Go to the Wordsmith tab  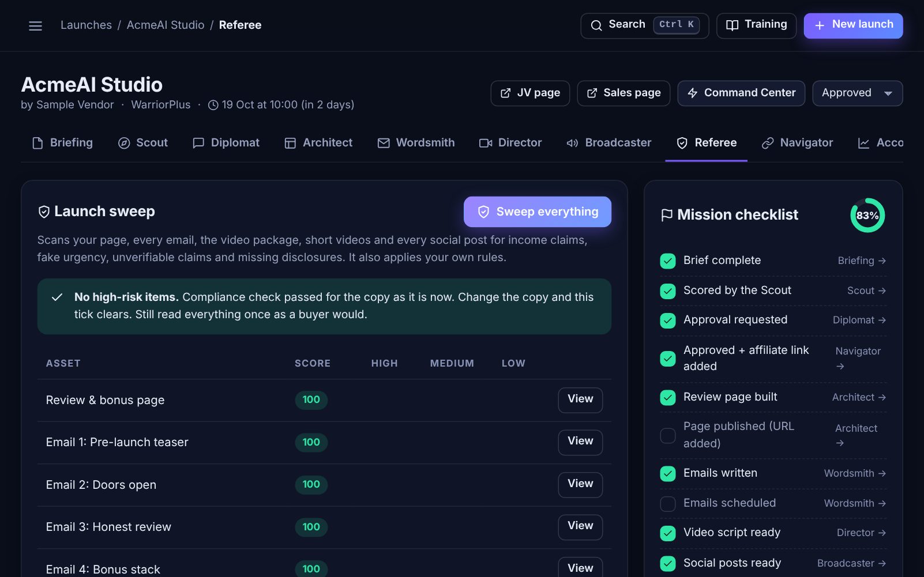[416, 143]
